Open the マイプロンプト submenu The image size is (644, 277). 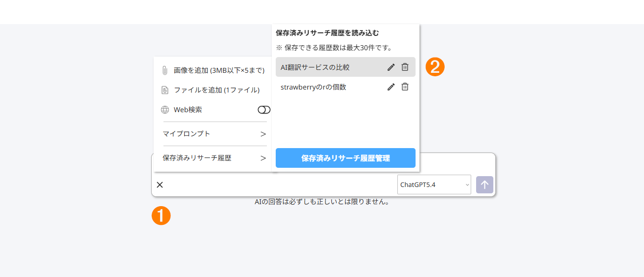click(x=215, y=134)
